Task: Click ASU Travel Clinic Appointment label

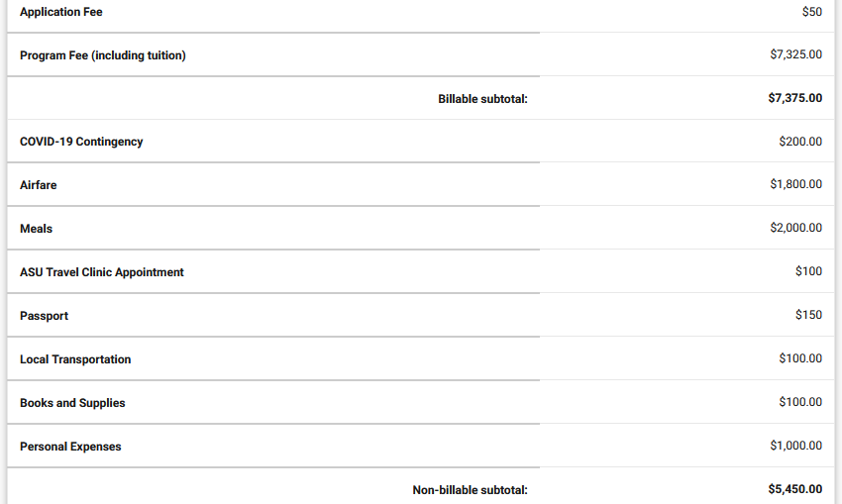Action: [101, 272]
